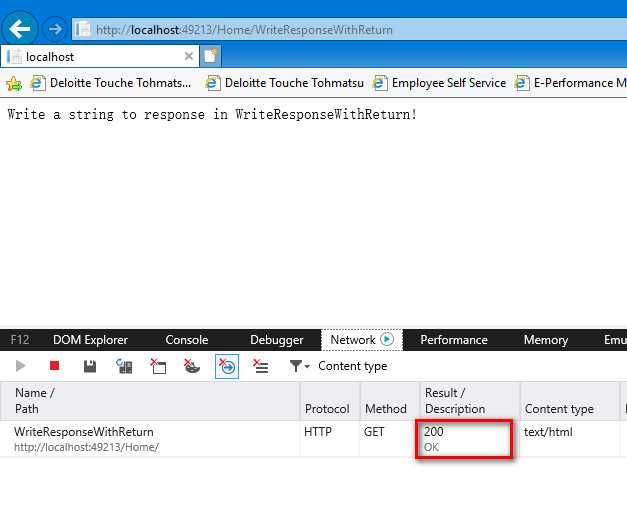Switch to the Console tab

pos(187,340)
